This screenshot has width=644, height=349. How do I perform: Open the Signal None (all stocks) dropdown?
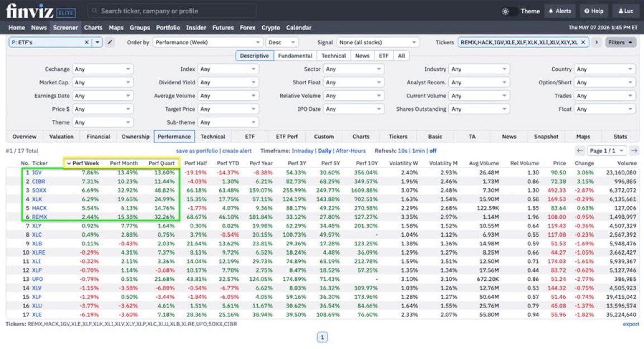click(377, 42)
